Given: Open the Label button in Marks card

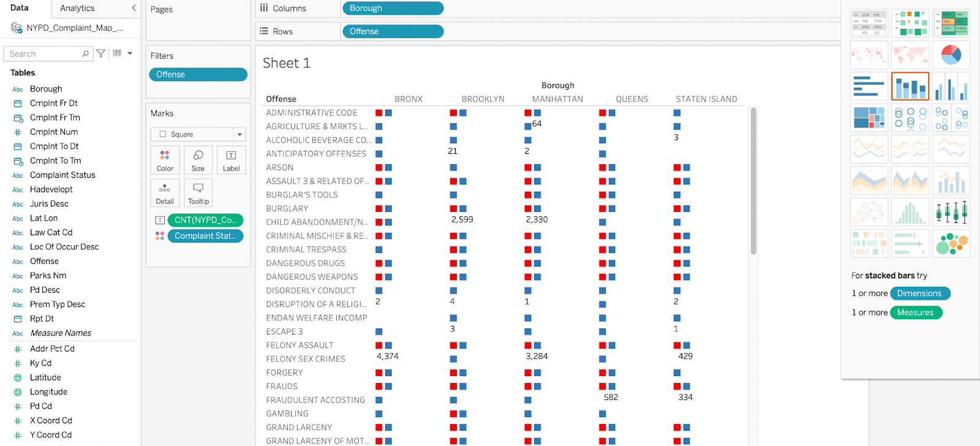Looking at the screenshot, I should tap(232, 160).
